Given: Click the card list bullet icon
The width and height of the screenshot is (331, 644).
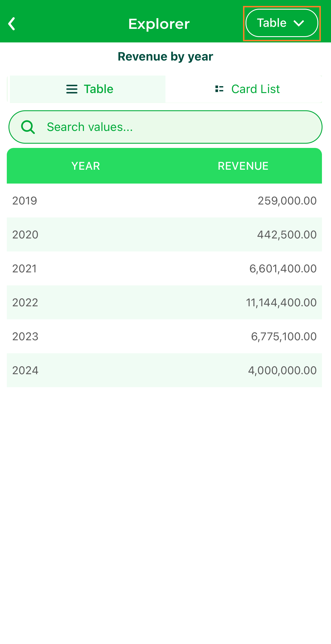Looking at the screenshot, I should [219, 89].
